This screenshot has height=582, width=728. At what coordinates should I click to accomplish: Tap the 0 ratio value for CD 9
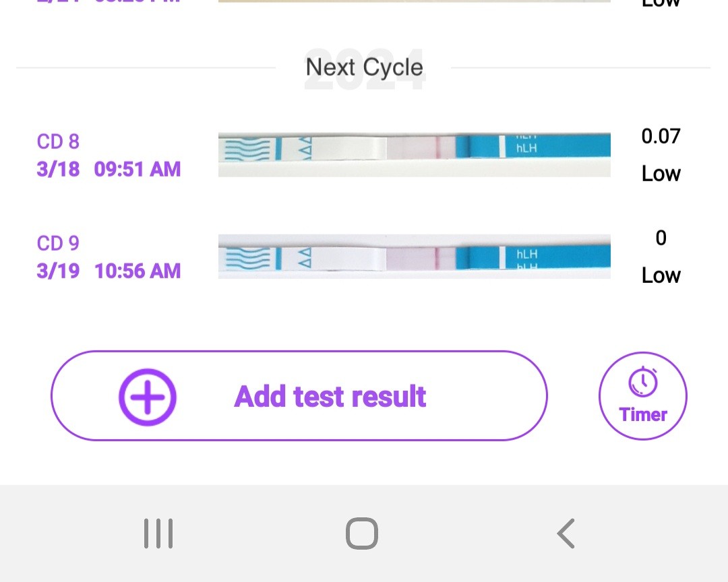coord(661,238)
